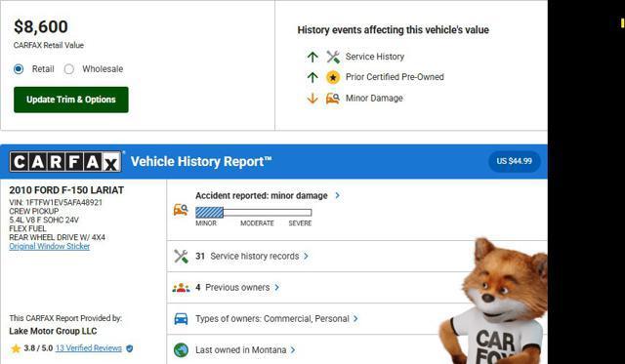Click the MODERATE severity label
Viewport: 625px width, 364px height.
tap(257, 223)
